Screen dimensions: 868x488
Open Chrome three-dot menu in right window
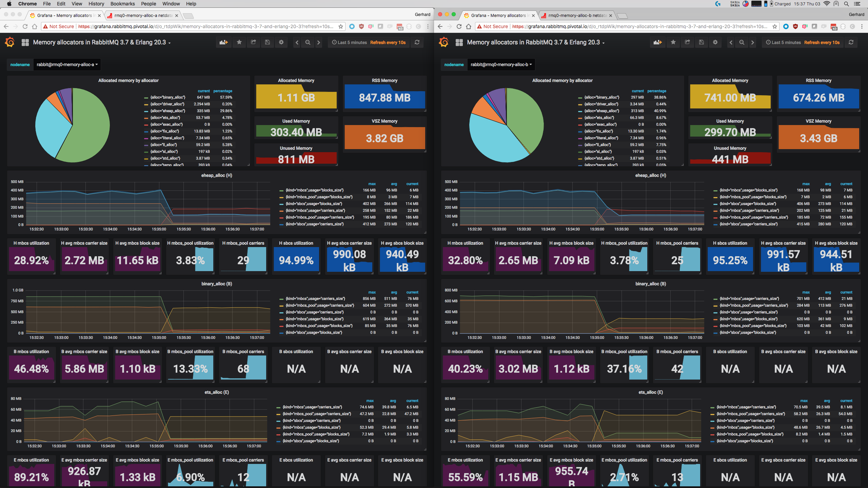862,26
